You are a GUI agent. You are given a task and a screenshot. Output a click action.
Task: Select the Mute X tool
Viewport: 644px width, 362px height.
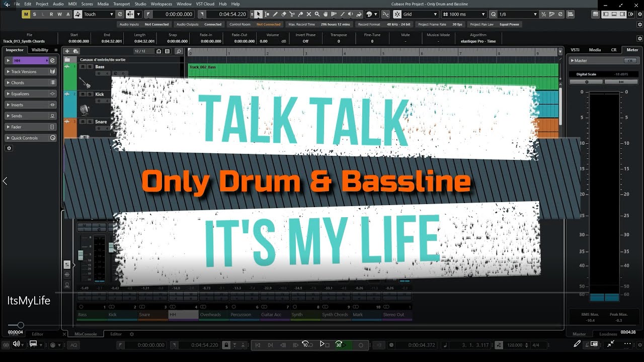coord(309,14)
